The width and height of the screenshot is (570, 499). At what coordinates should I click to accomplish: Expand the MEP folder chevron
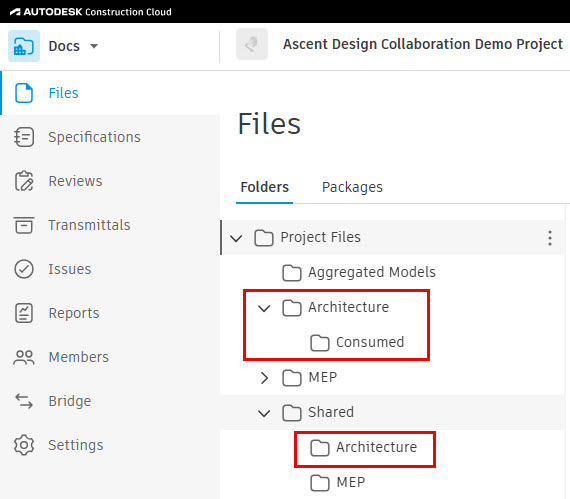pyautogui.click(x=264, y=378)
